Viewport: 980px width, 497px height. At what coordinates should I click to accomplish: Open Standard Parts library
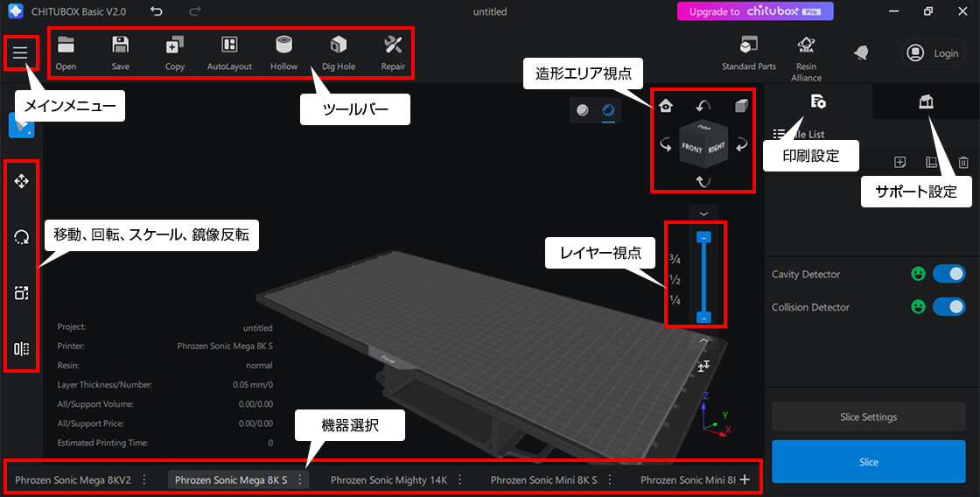(x=749, y=53)
